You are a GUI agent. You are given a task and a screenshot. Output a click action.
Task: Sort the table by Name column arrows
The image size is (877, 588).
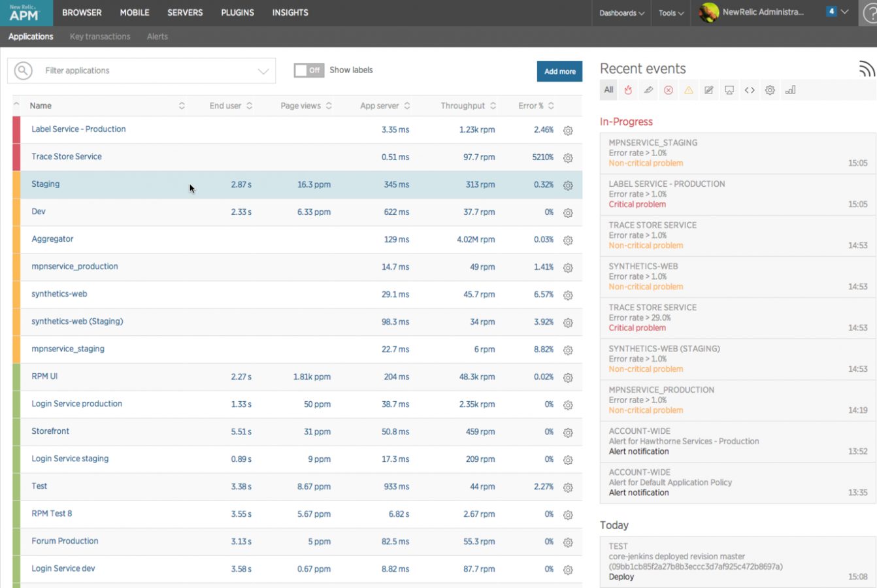[182, 106]
